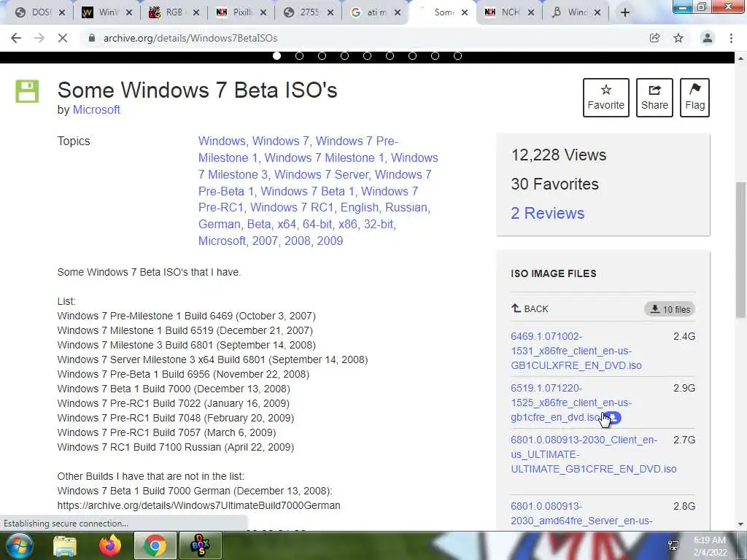The height and width of the screenshot is (560, 747).
Task: Click the Share button on the page
Action: [x=654, y=98]
